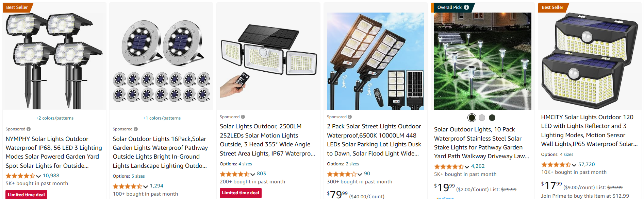Click Sponsored info icon on Street Lights listing
The height and width of the screenshot is (199, 644).
point(350,117)
